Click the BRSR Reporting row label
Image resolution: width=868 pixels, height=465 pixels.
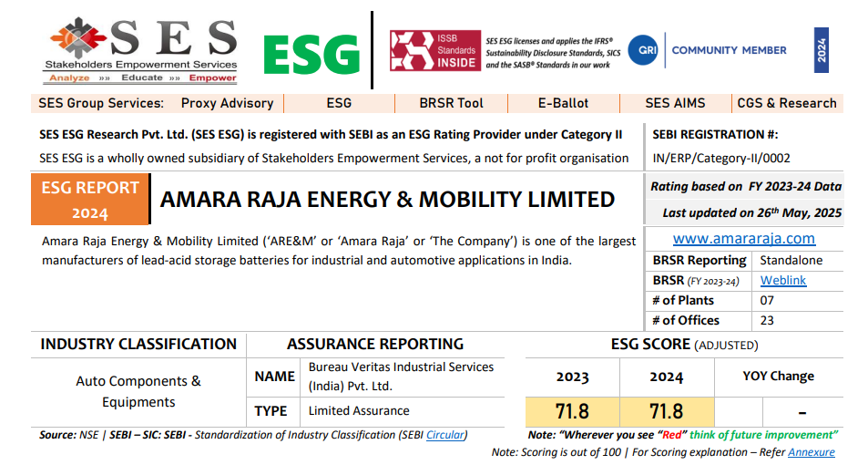[x=700, y=261]
